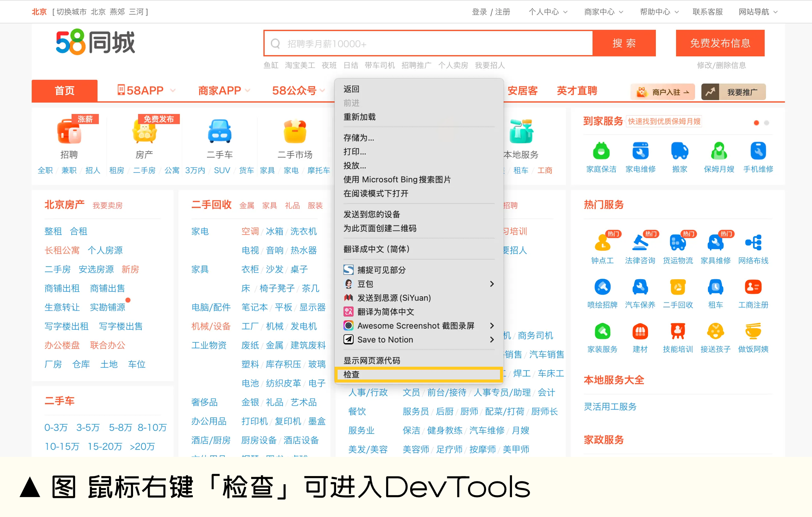
Task: Click the 技能培训 service icon
Action: tap(677, 332)
